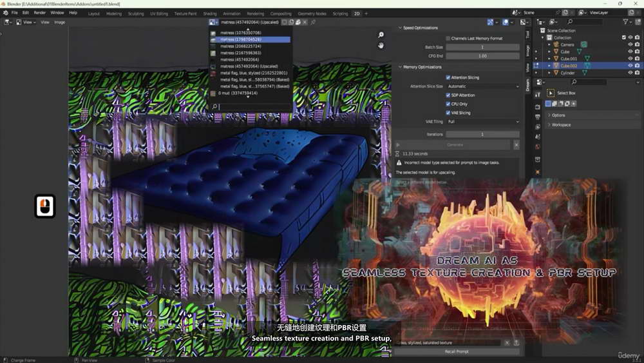
Task: Select matress (1076350706) from the list
Action: 251,32
